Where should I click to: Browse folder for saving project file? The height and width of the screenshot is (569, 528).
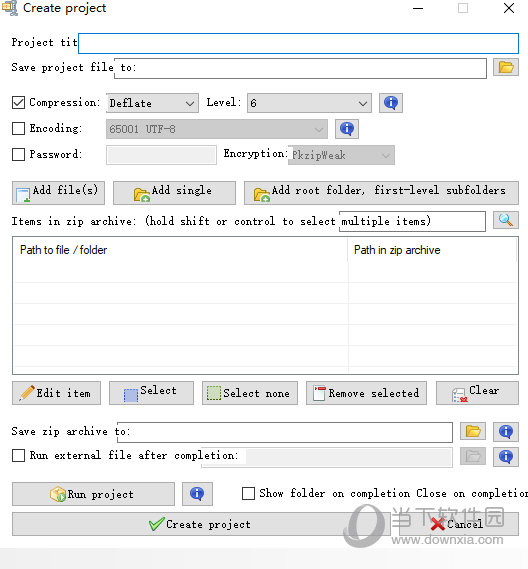click(x=506, y=67)
